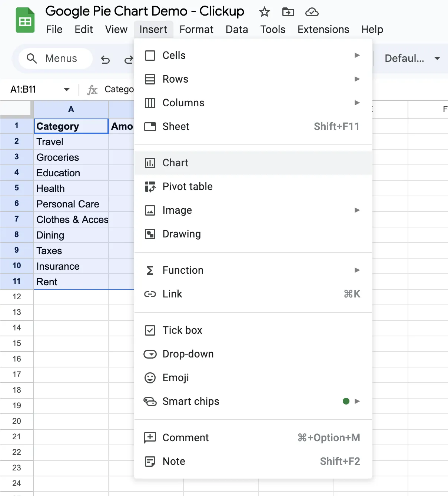Image resolution: width=448 pixels, height=496 pixels.
Task: Click the formula bar content
Action: [119, 90]
